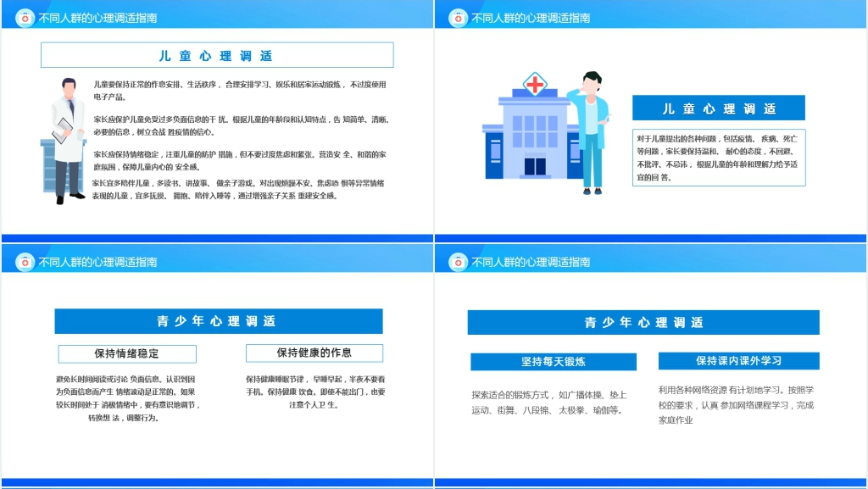The image size is (868, 489).
Task: Click the 儿童心理调适 blue banner on the right slide
Action: point(718,108)
